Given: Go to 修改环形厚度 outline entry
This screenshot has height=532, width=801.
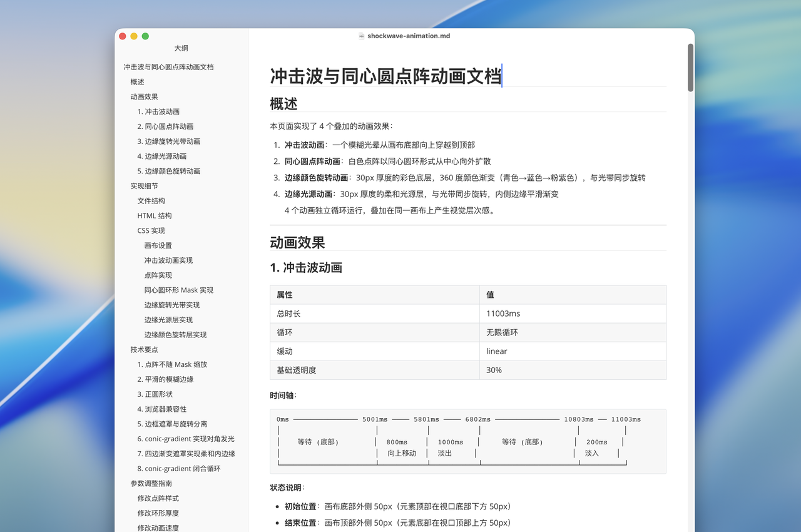Looking at the screenshot, I should pyautogui.click(x=158, y=513).
